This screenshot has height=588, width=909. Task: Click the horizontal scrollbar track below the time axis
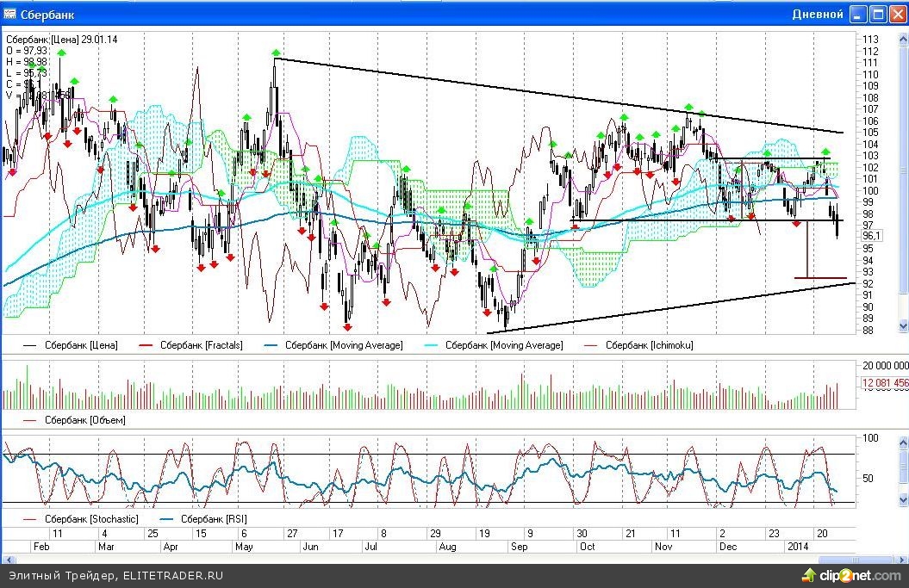pyautogui.click(x=431, y=558)
